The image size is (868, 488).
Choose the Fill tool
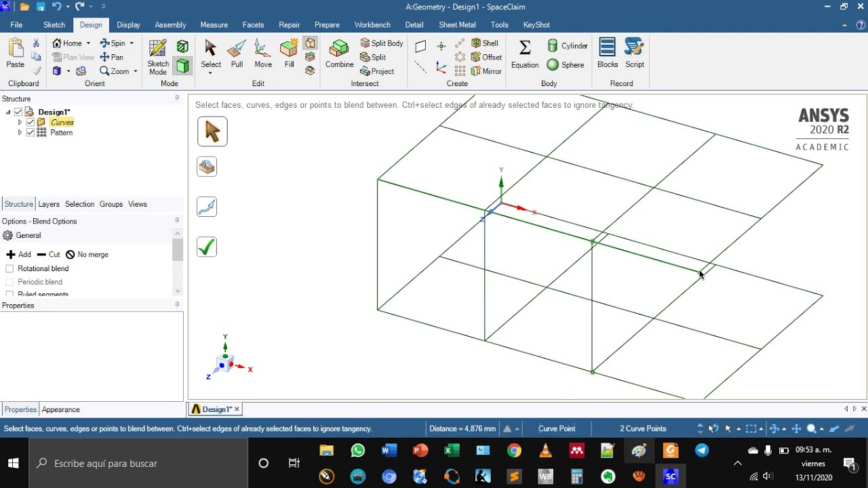click(x=290, y=54)
